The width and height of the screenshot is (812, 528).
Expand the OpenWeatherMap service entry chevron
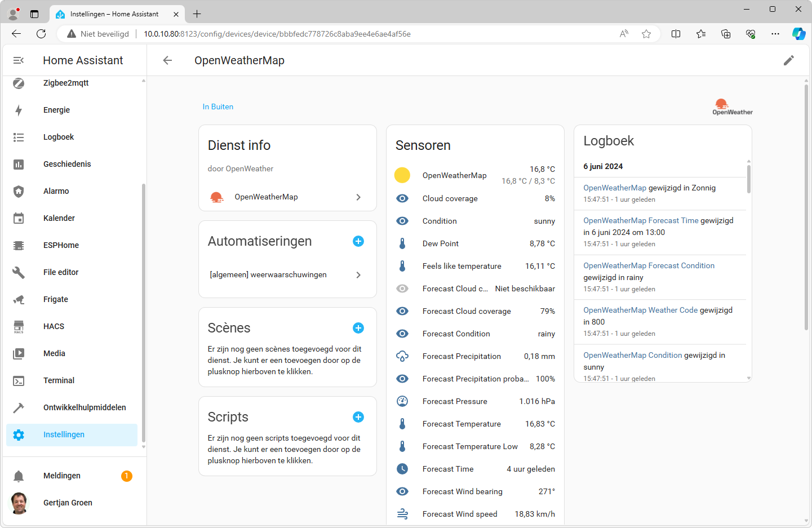358,197
